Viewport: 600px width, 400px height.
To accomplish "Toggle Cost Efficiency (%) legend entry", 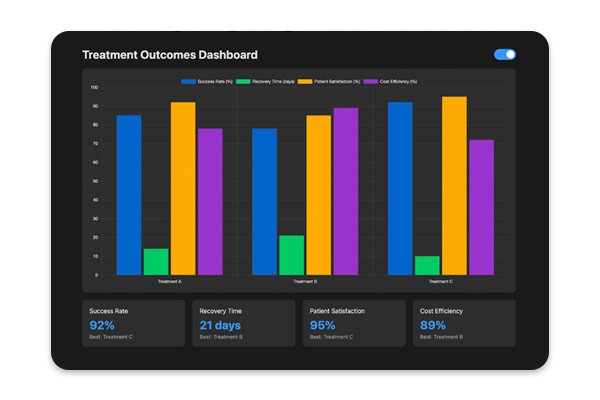I will [390, 82].
